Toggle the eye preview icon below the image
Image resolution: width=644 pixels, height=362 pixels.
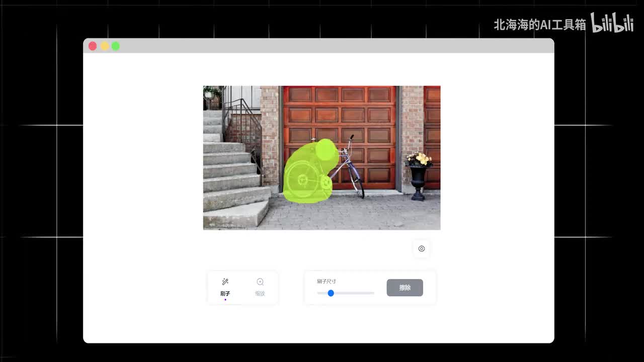422,249
